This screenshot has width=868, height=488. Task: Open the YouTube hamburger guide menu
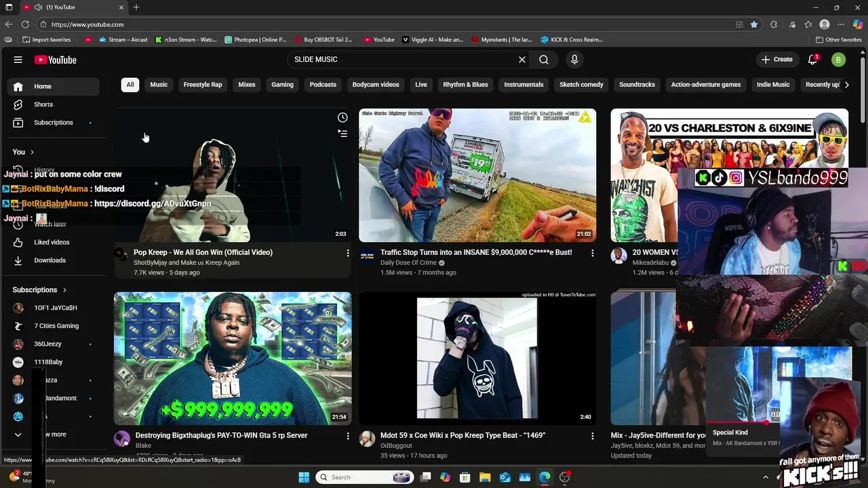point(18,60)
